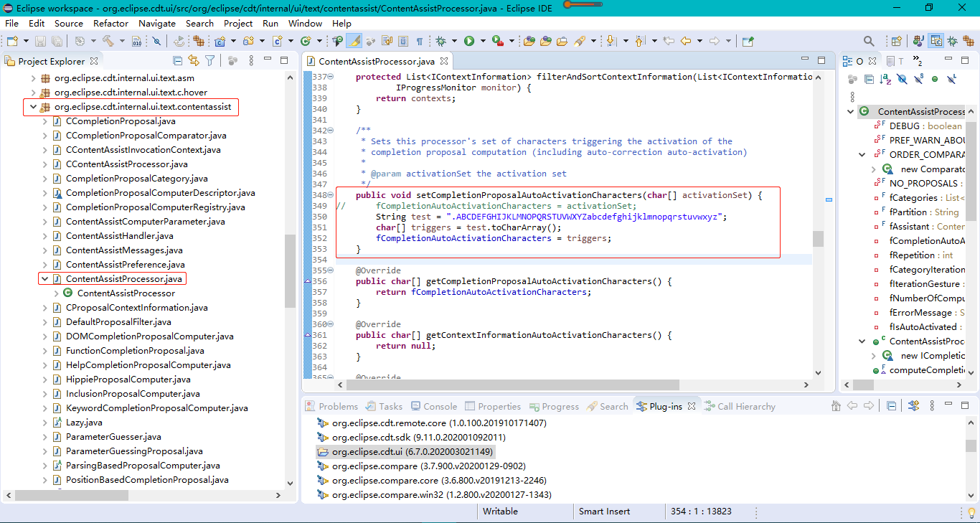Toggle Hide Fields in Outline view
This screenshot has width=980, height=523.
[902, 79]
